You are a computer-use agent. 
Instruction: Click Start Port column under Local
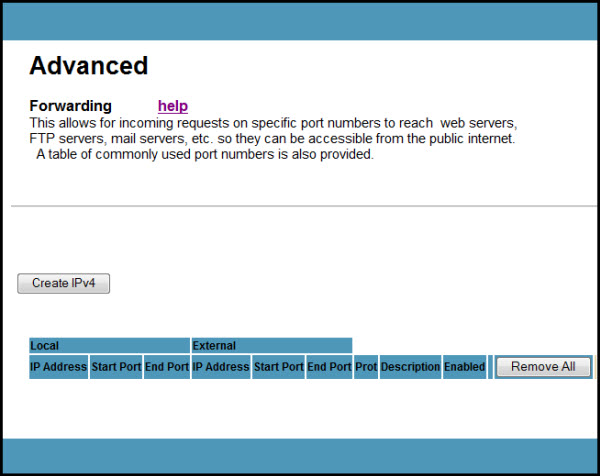point(116,367)
